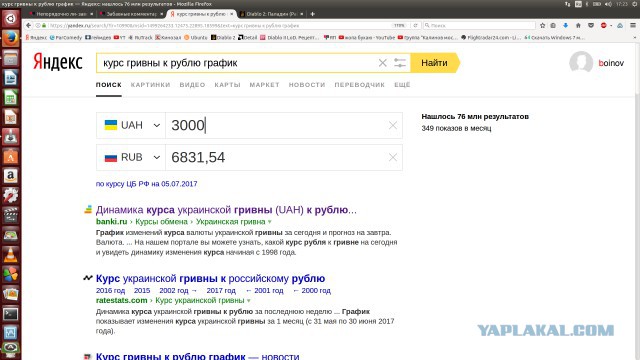Click the Яндекс logo
Screen dimensions: 640x360
click(58, 62)
